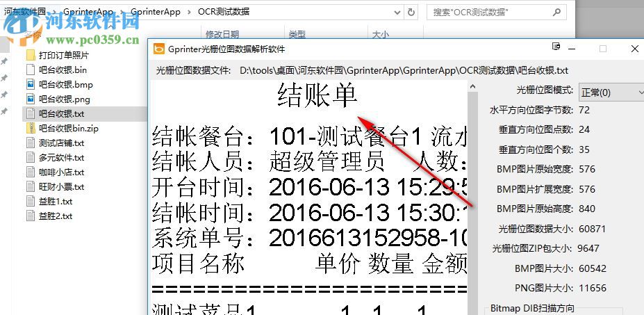
Task: Expand breadcrumb chevron before OCR测试数据
Action: (x=190, y=12)
